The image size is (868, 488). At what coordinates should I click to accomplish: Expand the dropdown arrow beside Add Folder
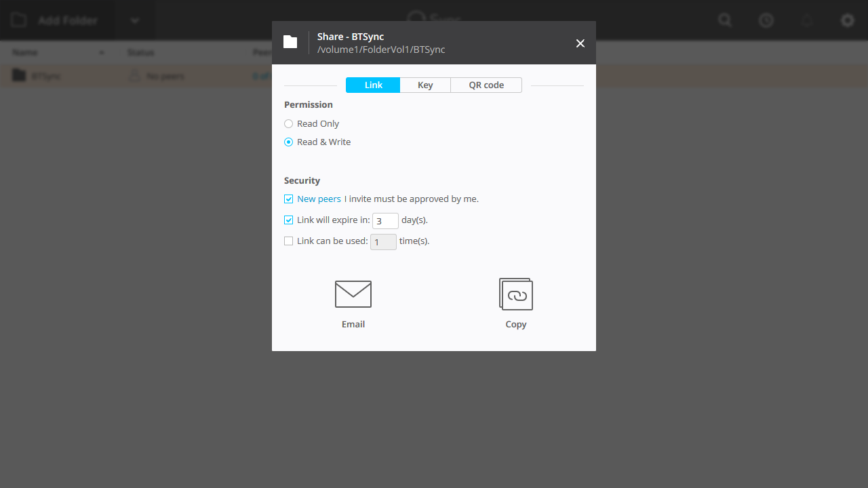pyautogui.click(x=135, y=20)
